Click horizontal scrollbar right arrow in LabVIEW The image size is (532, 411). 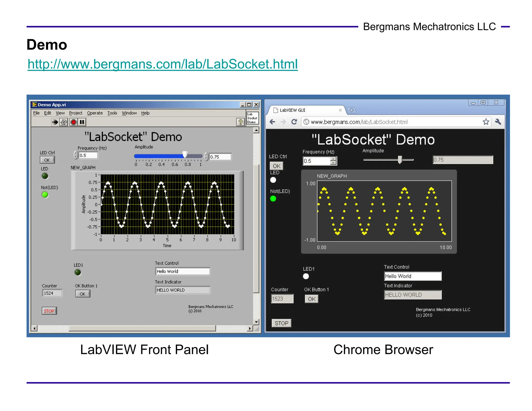[x=250, y=328]
